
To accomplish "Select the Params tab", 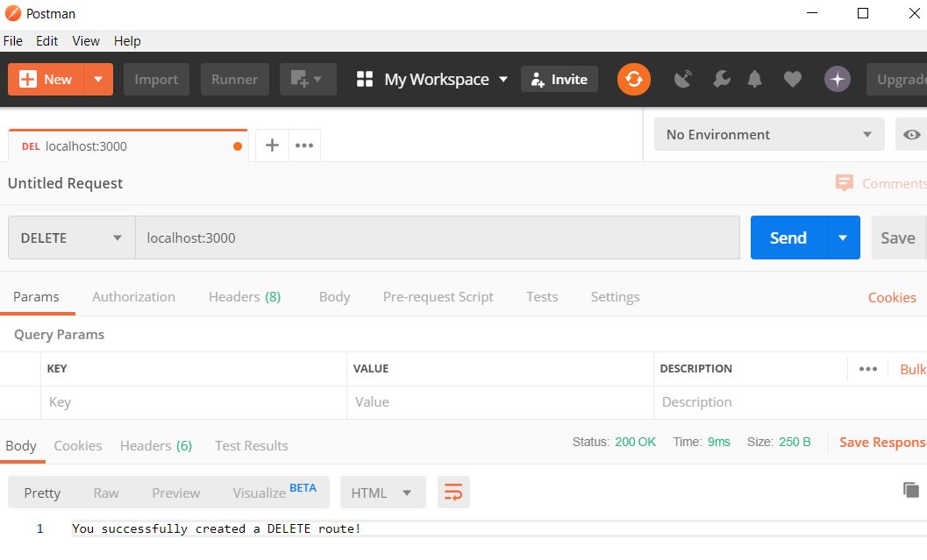I will pos(36,296).
